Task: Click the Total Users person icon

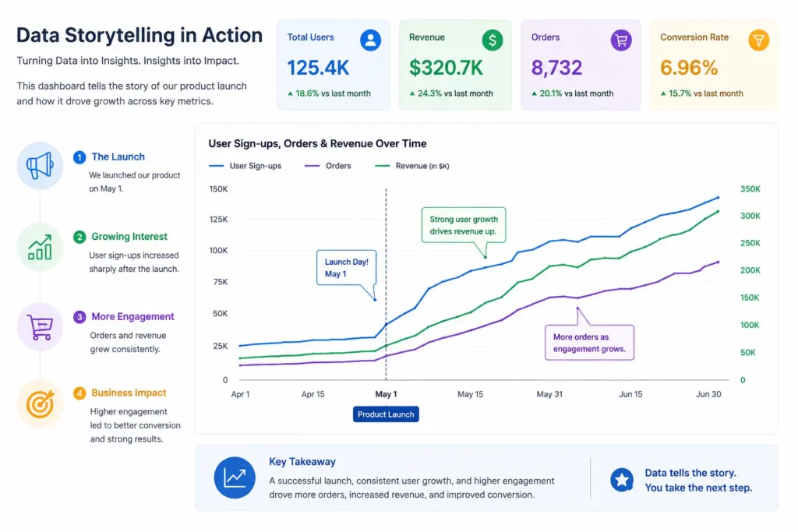Action: point(370,40)
